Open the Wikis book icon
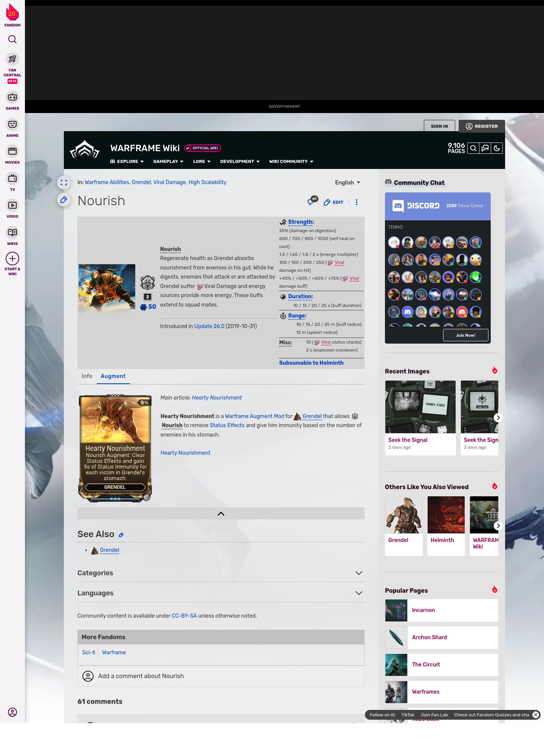544x756 pixels. click(x=12, y=232)
